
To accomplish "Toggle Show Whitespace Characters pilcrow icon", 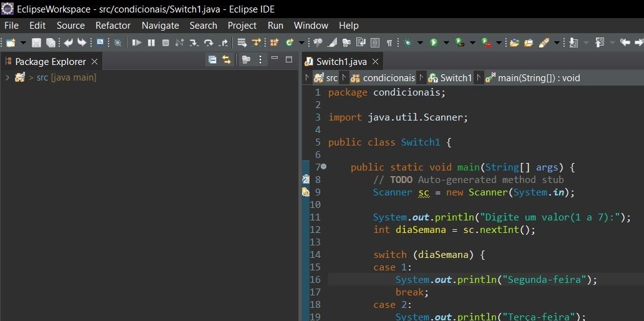I will point(389,42).
